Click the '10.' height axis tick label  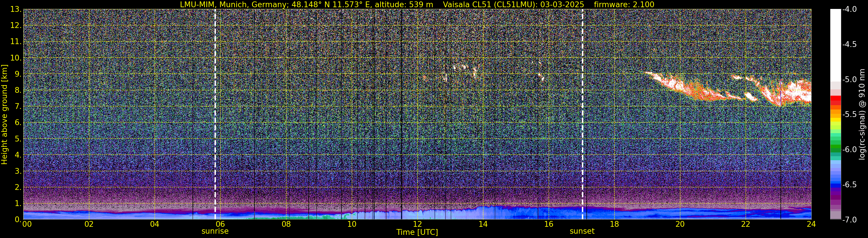tap(16, 58)
